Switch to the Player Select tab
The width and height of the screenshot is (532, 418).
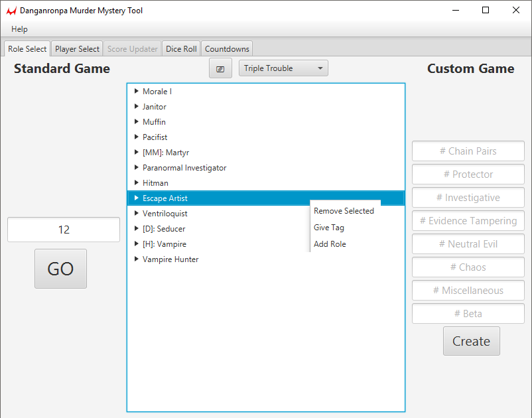[x=77, y=49]
